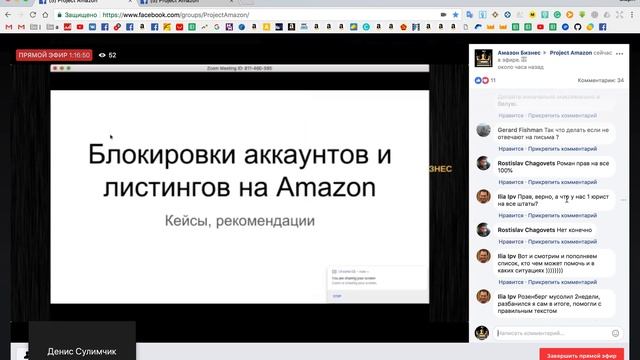Go back with the browser back arrow

pyautogui.click(x=8, y=15)
